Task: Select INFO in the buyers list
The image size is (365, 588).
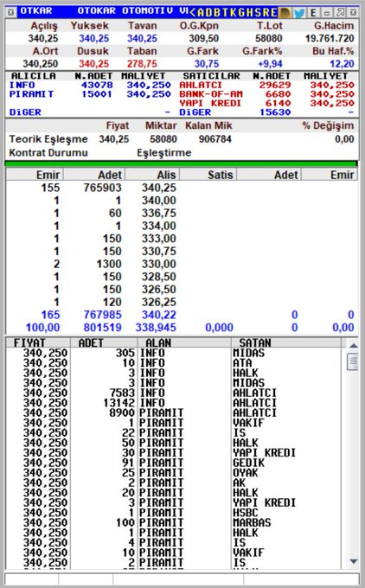Action: (x=22, y=85)
